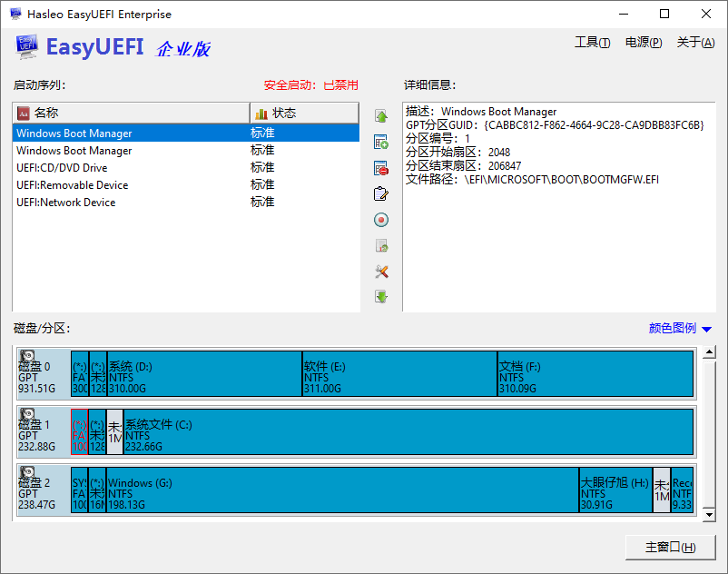Click the 分区结束扇区: 206847 line
The height and width of the screenshot is (574, 728).
(463, 166)
